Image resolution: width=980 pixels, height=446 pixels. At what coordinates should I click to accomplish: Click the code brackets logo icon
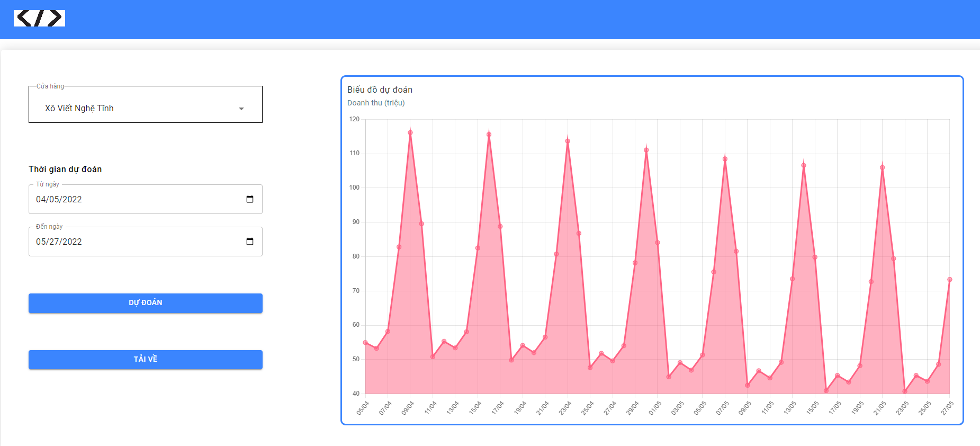pyautogui.click(x=39, y=18)
